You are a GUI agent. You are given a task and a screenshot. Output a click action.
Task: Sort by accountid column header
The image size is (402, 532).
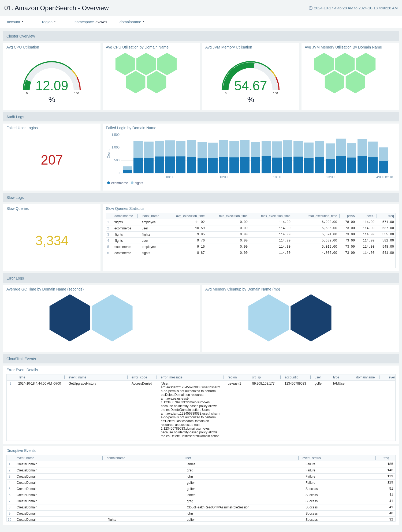coord(292,377)
